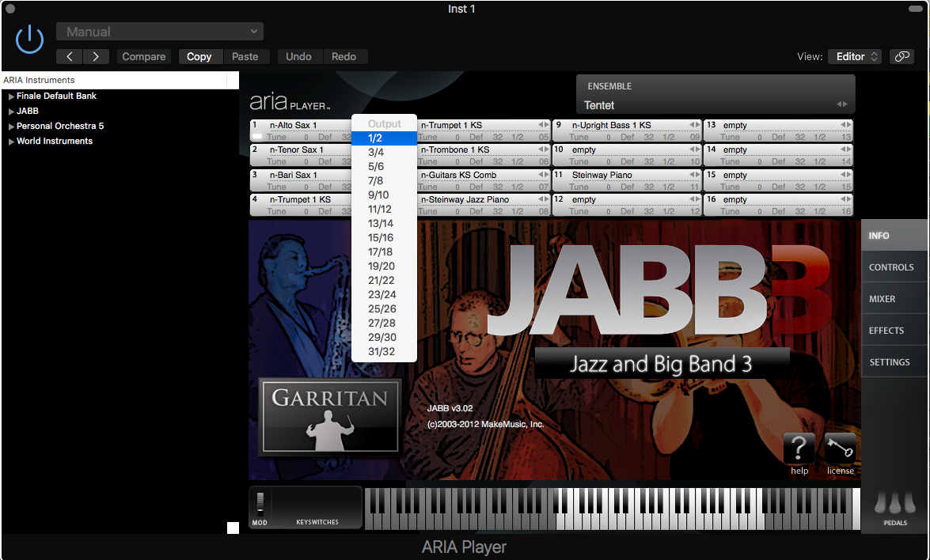This screenshot has width=930, height=560.
Task: Select output 1/2 in the menu
Action: [x=385, y=138]
